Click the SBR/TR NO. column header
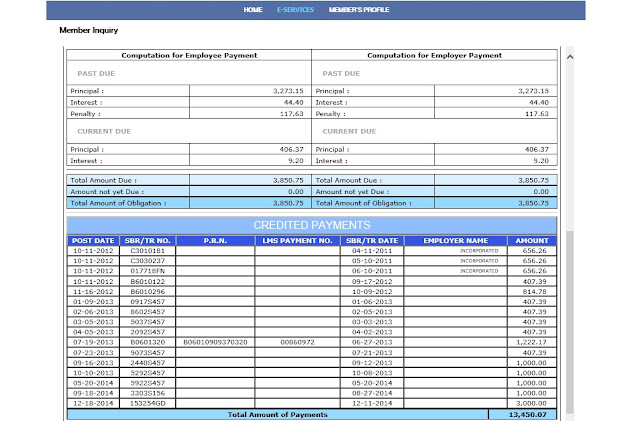 [147, 241]
